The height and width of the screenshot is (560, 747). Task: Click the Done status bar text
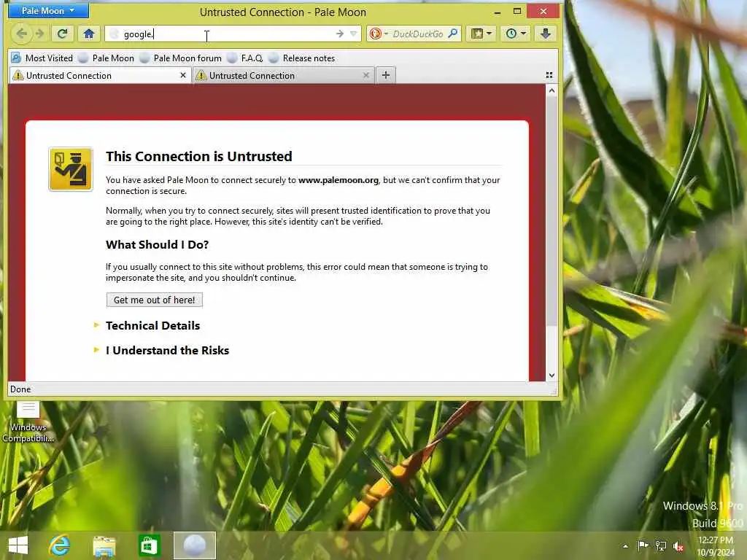[20, 389]
